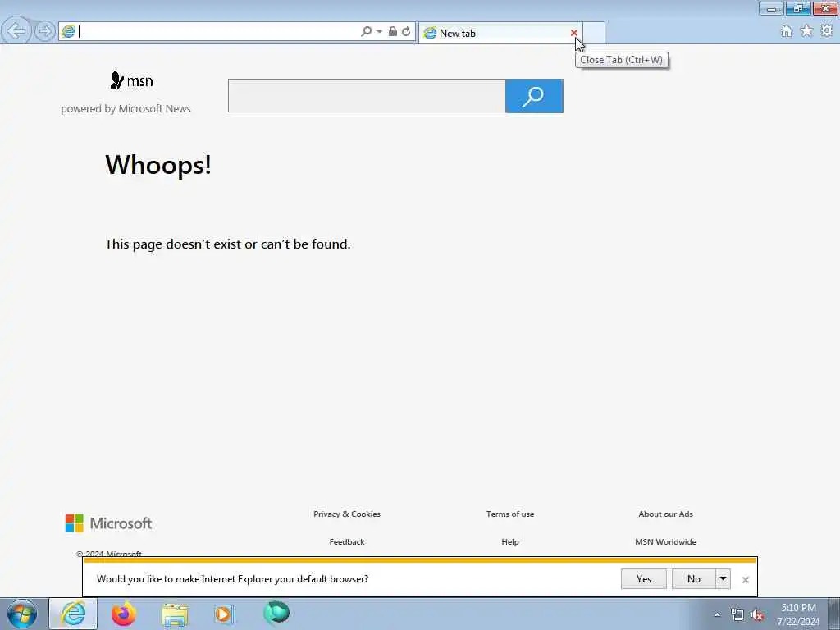The width and height of the screenshot is (840, 630).
Task: Answer No to default browser prompt
Action: (x=694, y=578)
